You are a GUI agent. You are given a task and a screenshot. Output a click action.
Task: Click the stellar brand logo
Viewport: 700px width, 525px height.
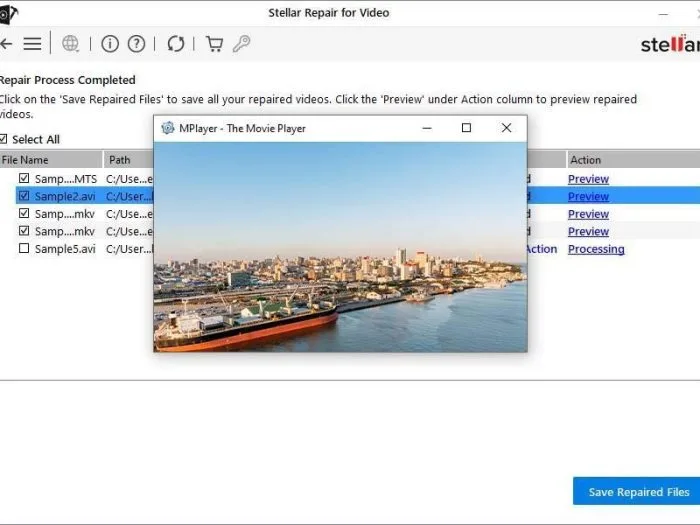coord(670,43)
